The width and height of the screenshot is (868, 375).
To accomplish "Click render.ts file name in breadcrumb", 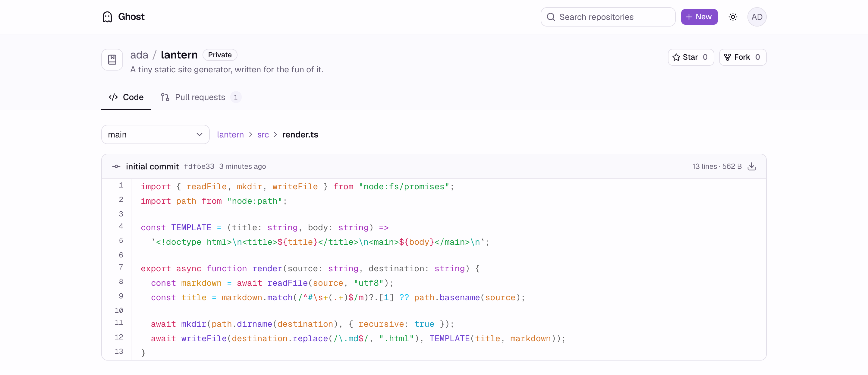I will pyautogui.click(x=300, y=134).
